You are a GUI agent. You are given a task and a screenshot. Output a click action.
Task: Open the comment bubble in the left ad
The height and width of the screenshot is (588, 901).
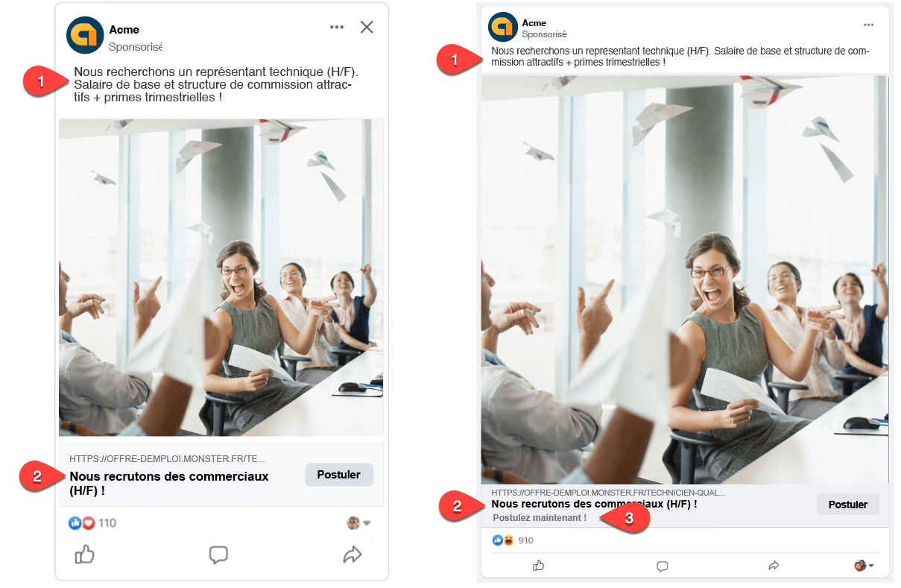tap(218, 554)
